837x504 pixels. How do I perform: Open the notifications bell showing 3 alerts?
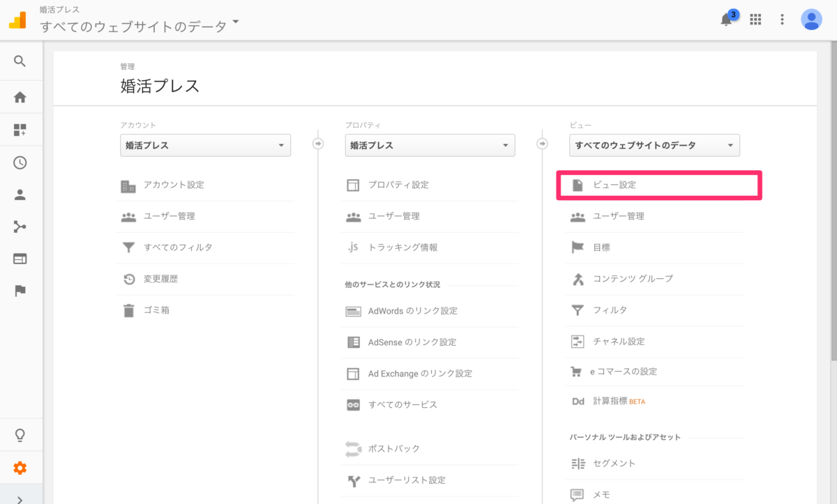(725, 20)
